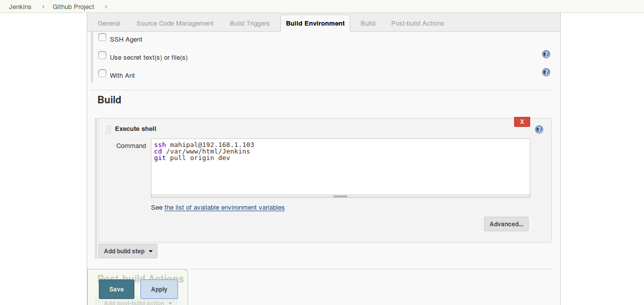Open the Add build step dropdown
The width and height of the screenshot is (644, 305).
[128, 251]
